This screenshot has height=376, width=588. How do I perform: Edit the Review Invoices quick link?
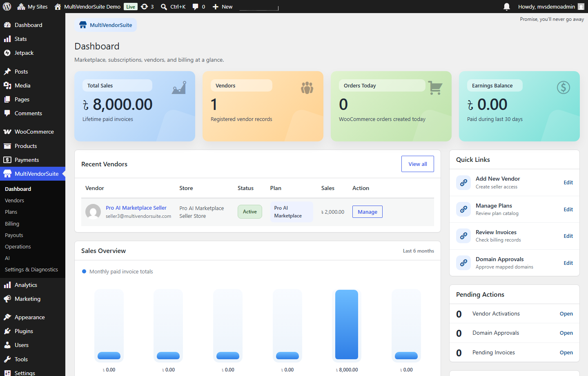tap(568, 236)
